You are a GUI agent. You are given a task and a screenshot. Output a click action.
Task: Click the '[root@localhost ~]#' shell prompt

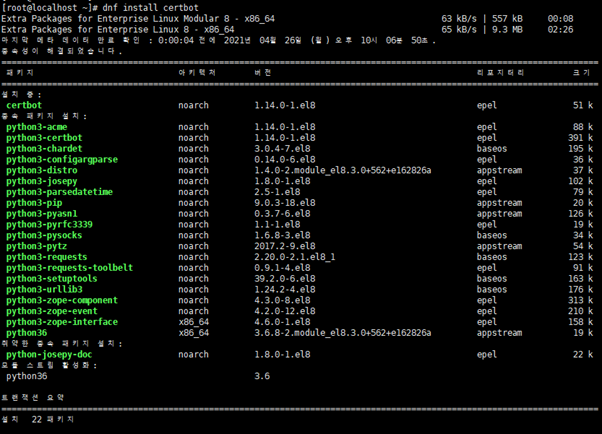tap(50, 7)
